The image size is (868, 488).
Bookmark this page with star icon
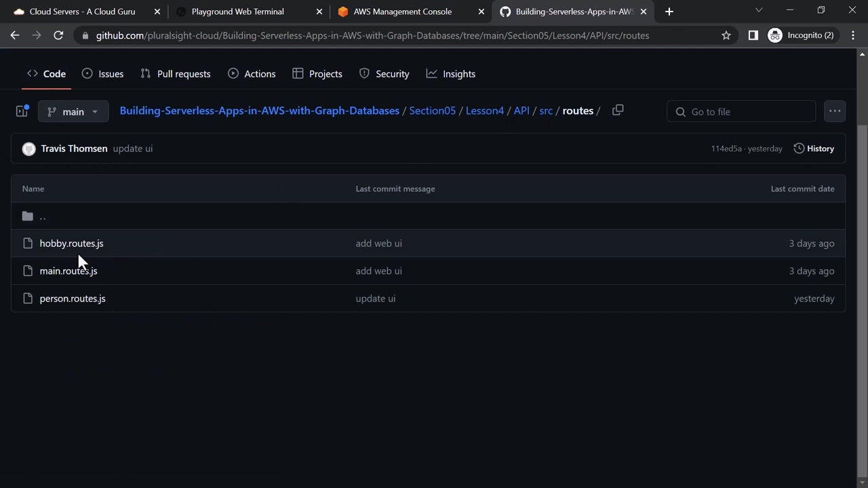[x=726, y=35]
